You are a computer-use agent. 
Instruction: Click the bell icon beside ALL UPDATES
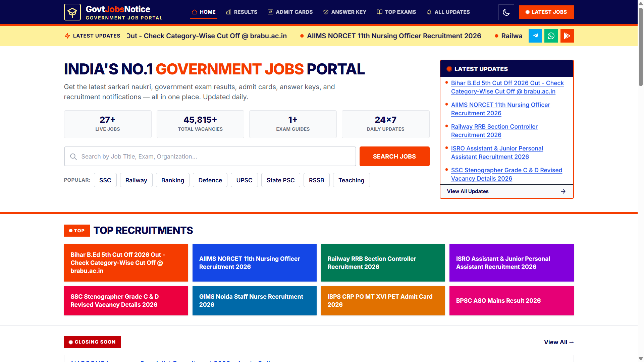pyautogui.click(x=429, y=12)
